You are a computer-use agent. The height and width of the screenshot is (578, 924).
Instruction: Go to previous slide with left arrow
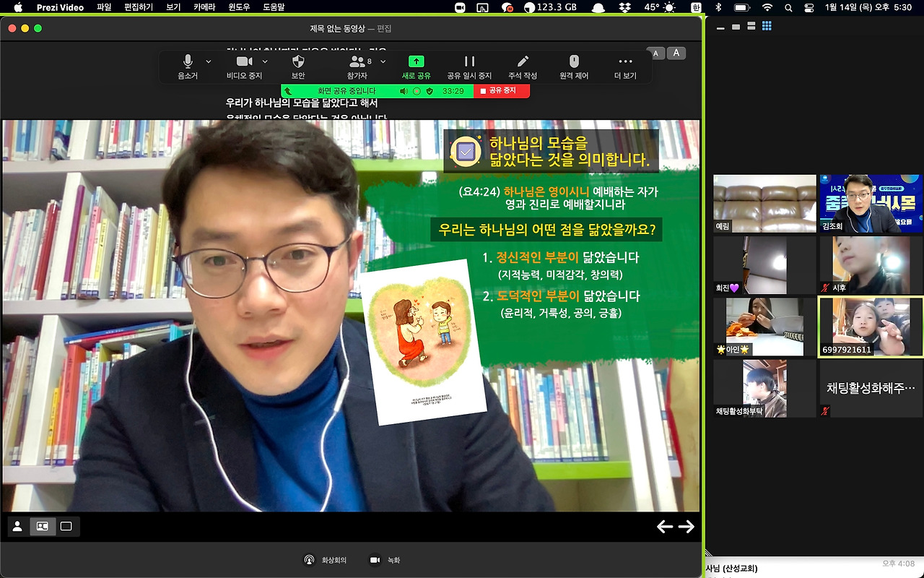664,527
